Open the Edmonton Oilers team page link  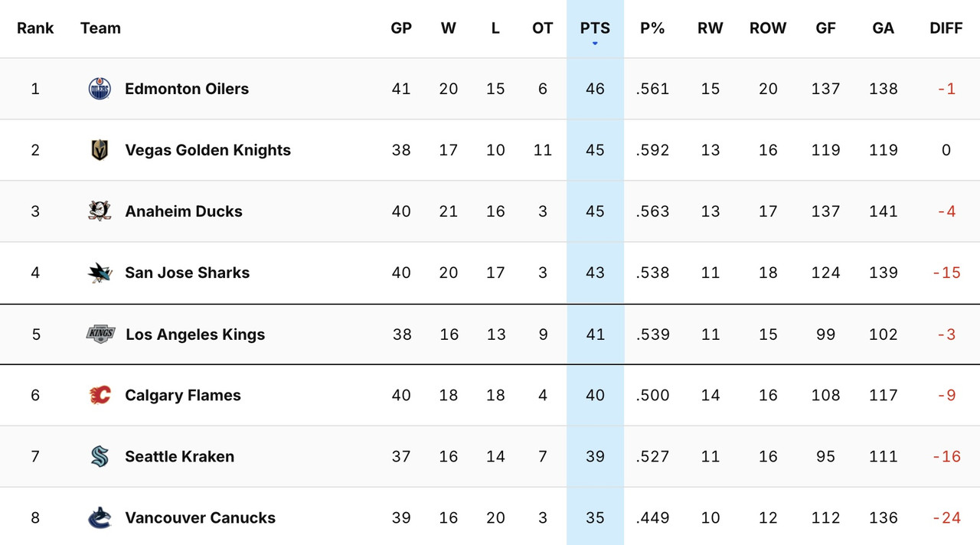point(187,88)
